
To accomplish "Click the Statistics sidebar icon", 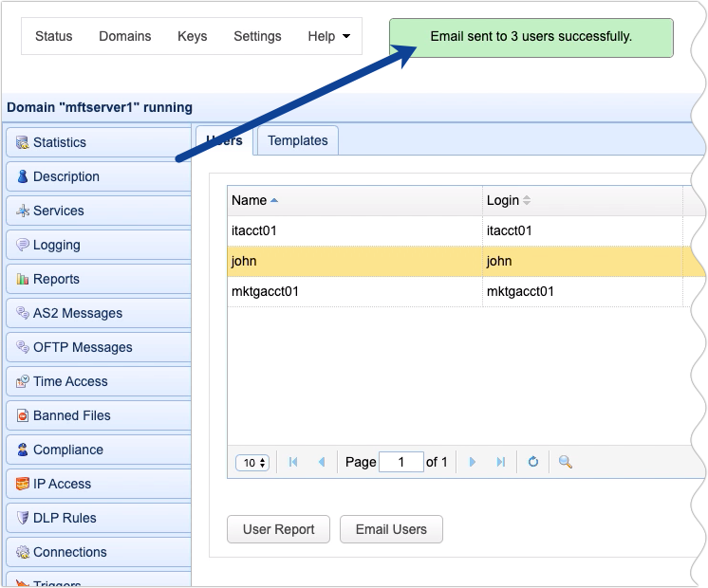I will pos(22,142).
